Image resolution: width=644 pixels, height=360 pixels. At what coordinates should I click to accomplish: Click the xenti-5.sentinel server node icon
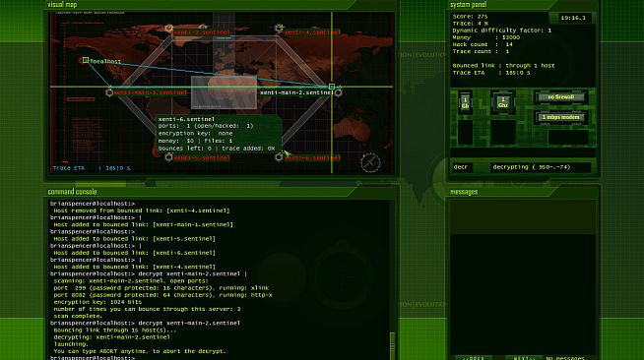pyautogui.click(x=168, y=157)
